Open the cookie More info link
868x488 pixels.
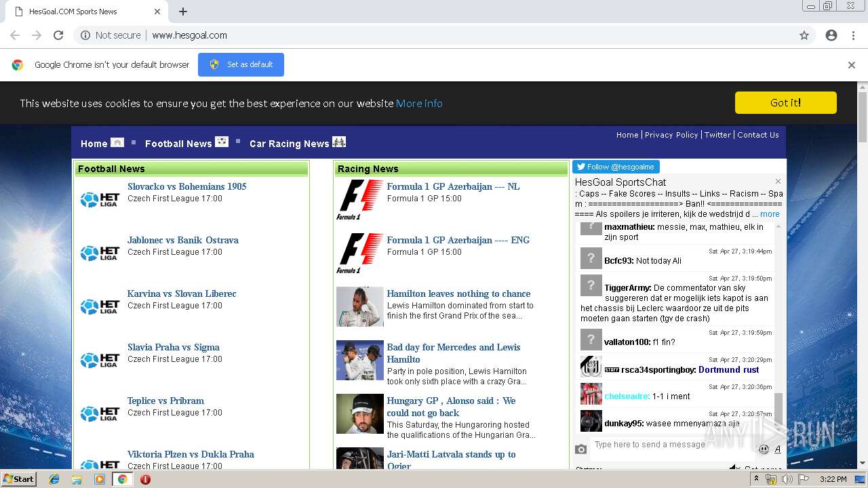[x=419, y=103]
